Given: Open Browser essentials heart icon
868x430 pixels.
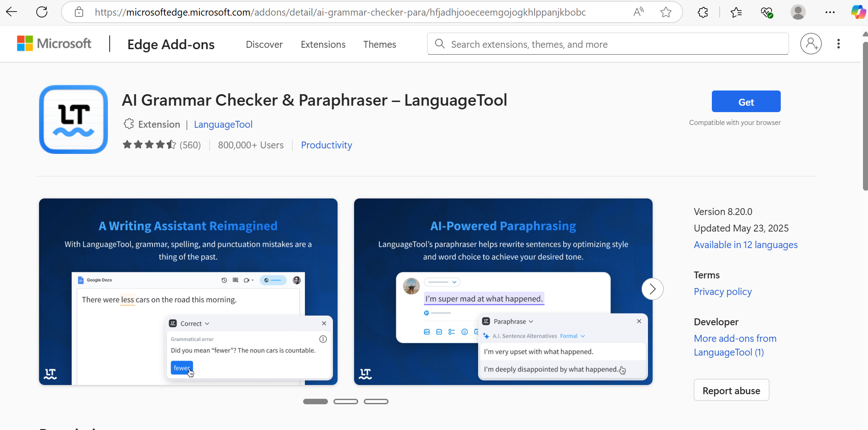Looking at the screenshot, I should coord(767,12).
